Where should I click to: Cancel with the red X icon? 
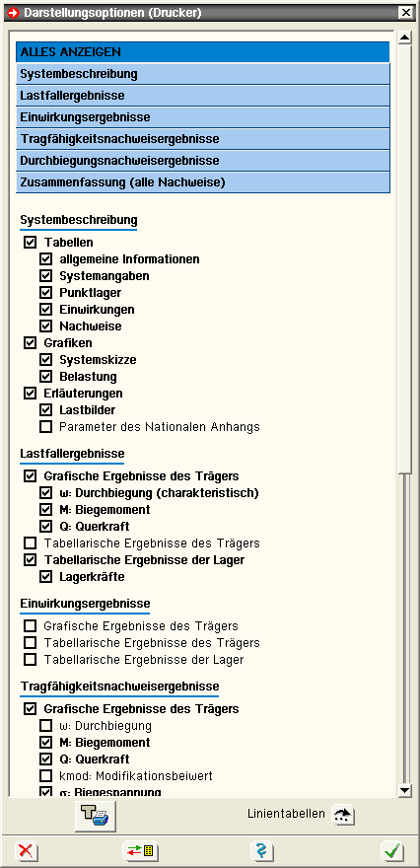click(x=26, y=851)
